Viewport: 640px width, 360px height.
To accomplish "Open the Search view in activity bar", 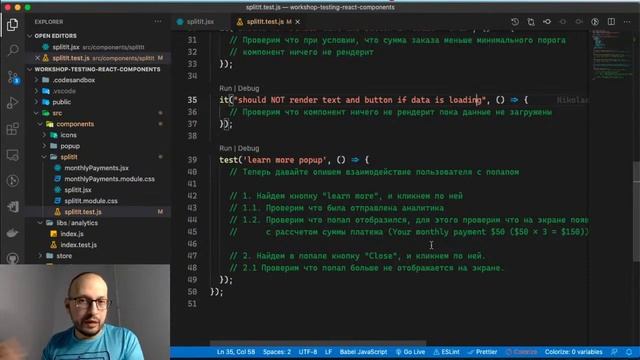I will tap(13, 50).
